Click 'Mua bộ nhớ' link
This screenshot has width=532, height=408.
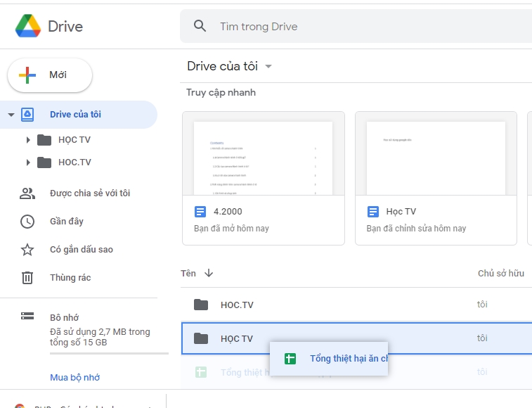pyautogui.click(x=74, y=378)
